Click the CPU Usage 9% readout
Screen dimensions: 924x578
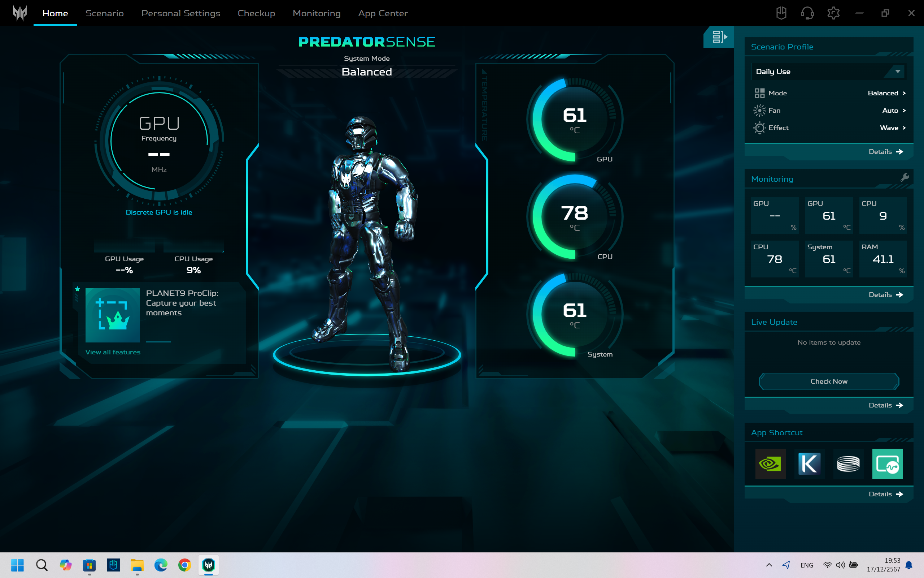[x=193, y=264]
